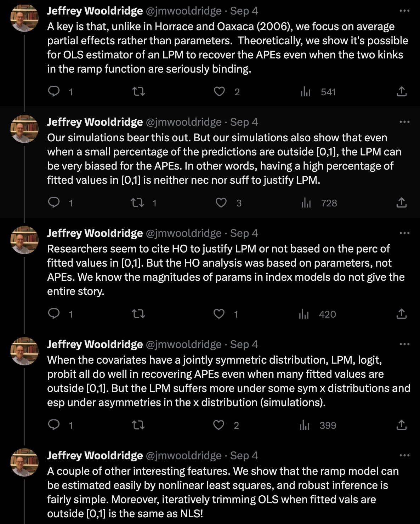Image resolution: width=420 pixels, height=524 pixels.
Task: Share the tweet about HO analysis parameters
Action: (401, 314)
